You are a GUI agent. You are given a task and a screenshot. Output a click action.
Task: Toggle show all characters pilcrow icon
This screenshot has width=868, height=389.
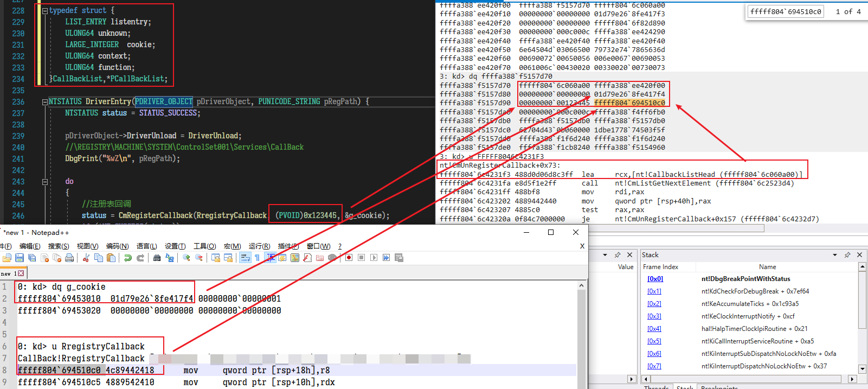[257, 258]
